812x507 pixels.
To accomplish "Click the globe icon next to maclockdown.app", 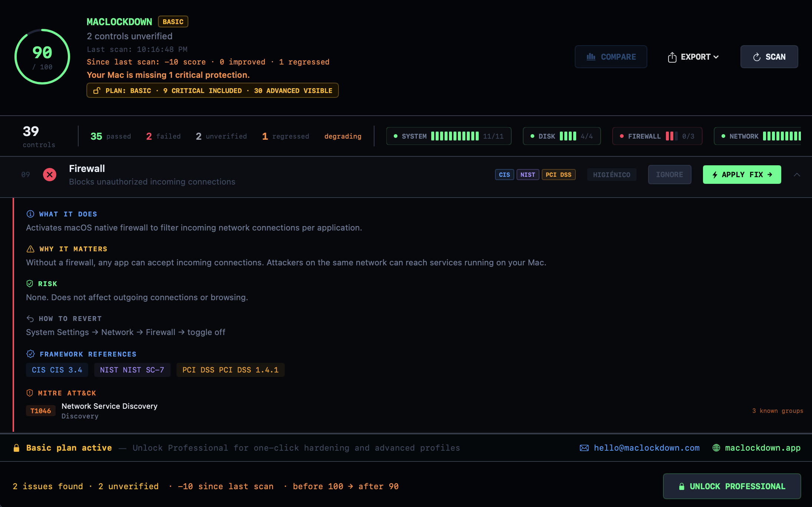I will pyautogui.click(x=716, y=448).
